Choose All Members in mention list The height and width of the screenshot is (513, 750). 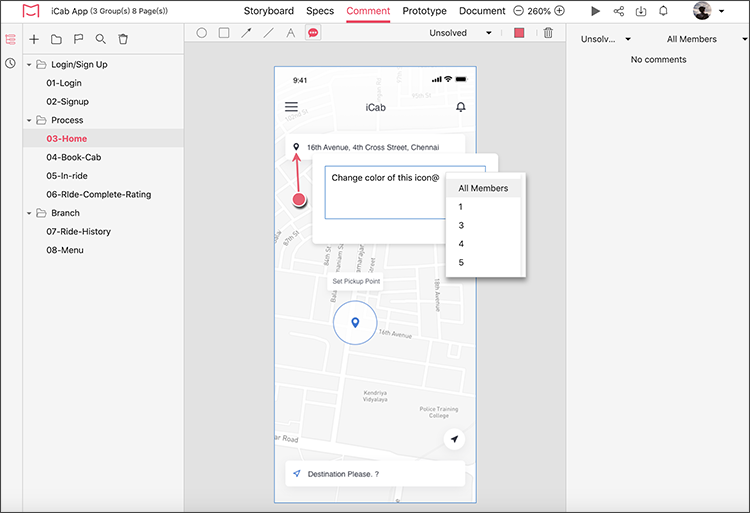click(x=483, y=188)
